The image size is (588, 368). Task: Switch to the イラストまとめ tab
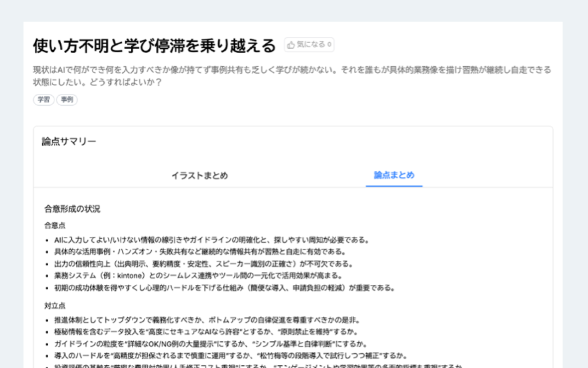coord(199,176)
